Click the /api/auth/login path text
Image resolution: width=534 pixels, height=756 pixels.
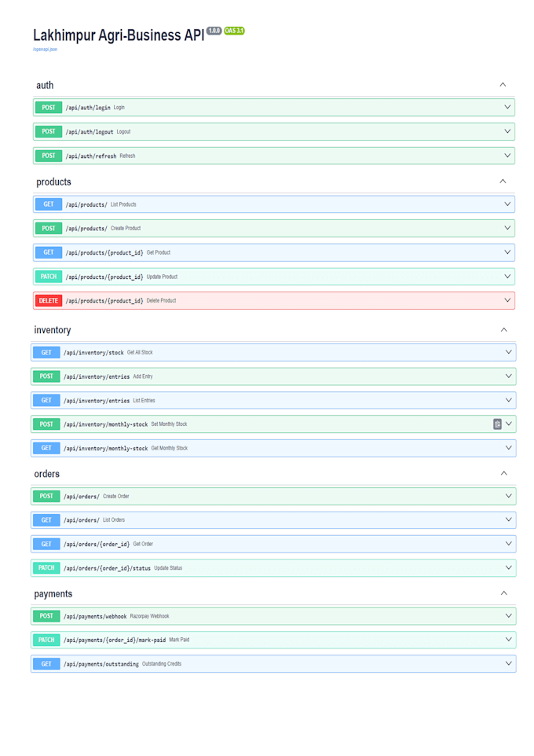click(x=88, y=108)
